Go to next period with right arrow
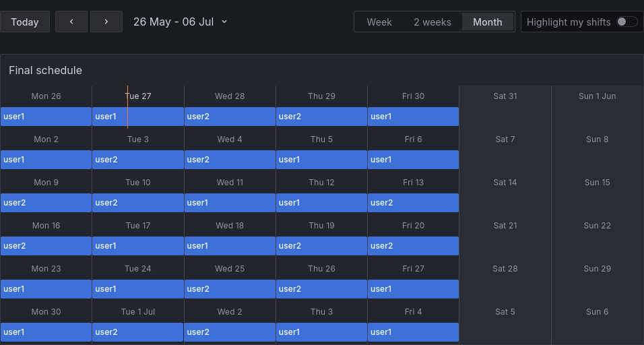The image size is (644, 345). tap(106, 22)
